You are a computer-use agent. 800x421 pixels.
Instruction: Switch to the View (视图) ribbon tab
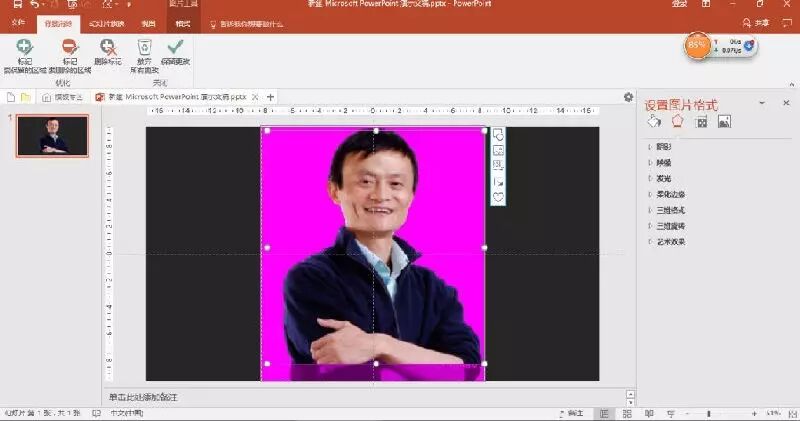pos(148,24)
